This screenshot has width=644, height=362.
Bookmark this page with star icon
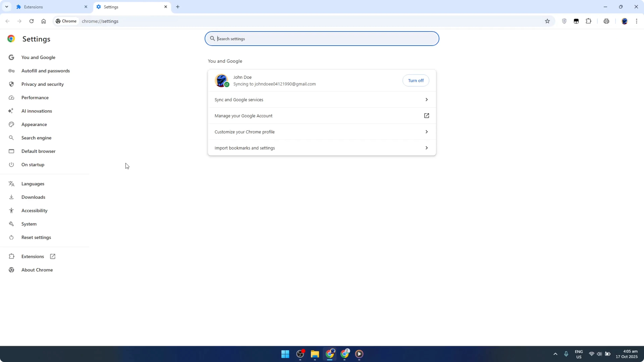(x=547, y=21)
